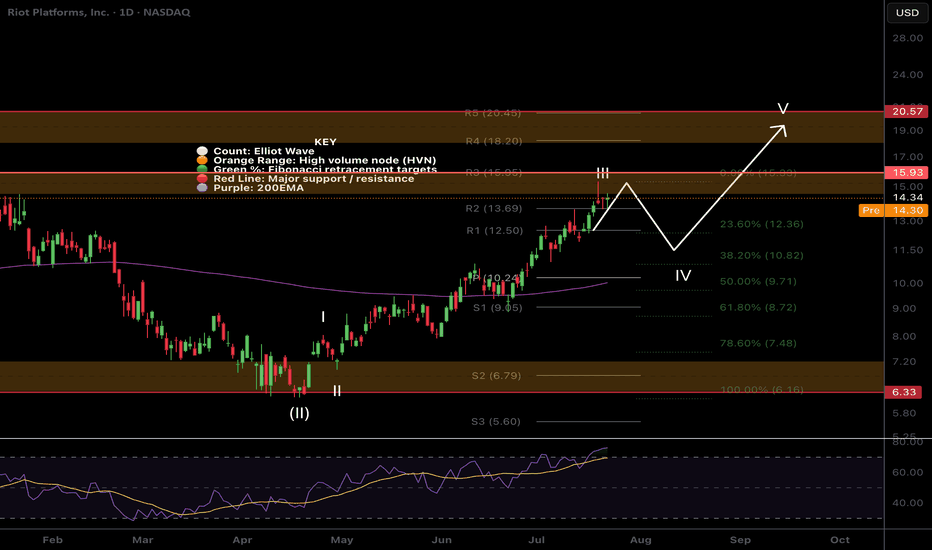Click the white arrowhead pointing to wave V
The height and width of the screenshot is (550, 932).
(x=780, y=130)
